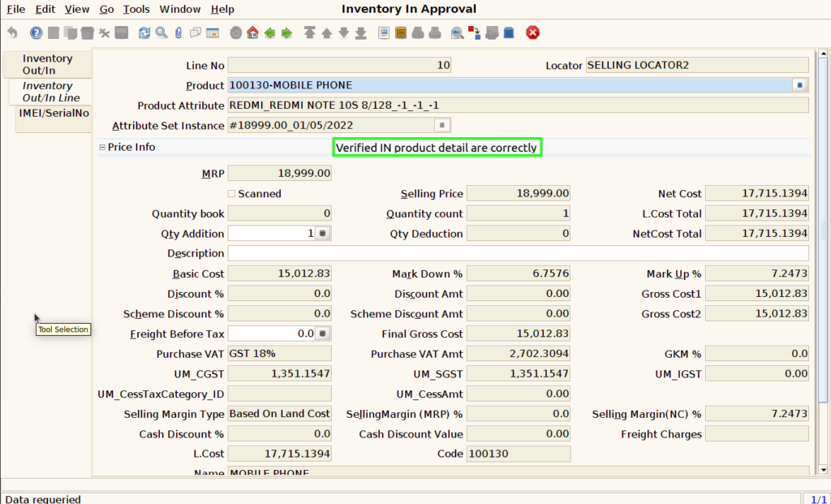Click the Purchase VAT field GST 18%
831x504 pixels.
279,354
